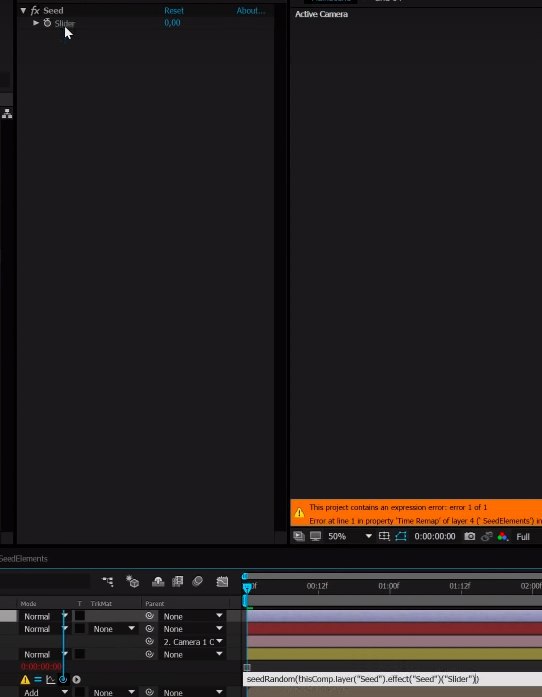Click viewer current time 0:00:00:00
Screen dimensions: 542x697
434,537
